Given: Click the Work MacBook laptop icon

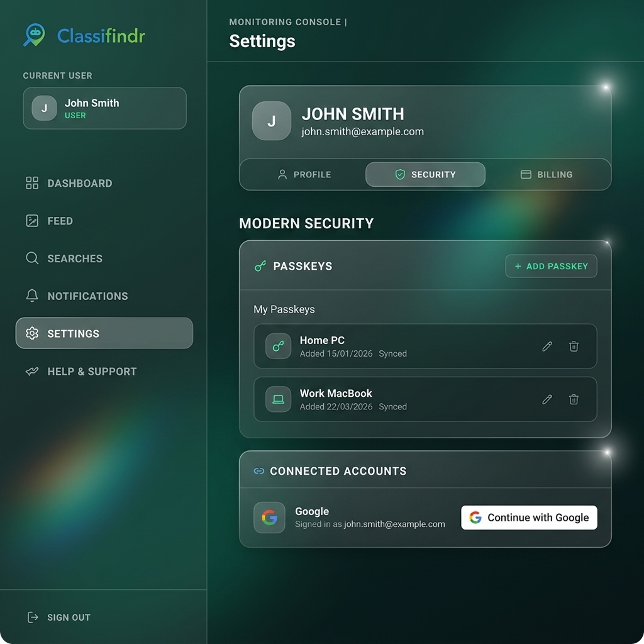Looking at the screenshot, I should point(278,399).
